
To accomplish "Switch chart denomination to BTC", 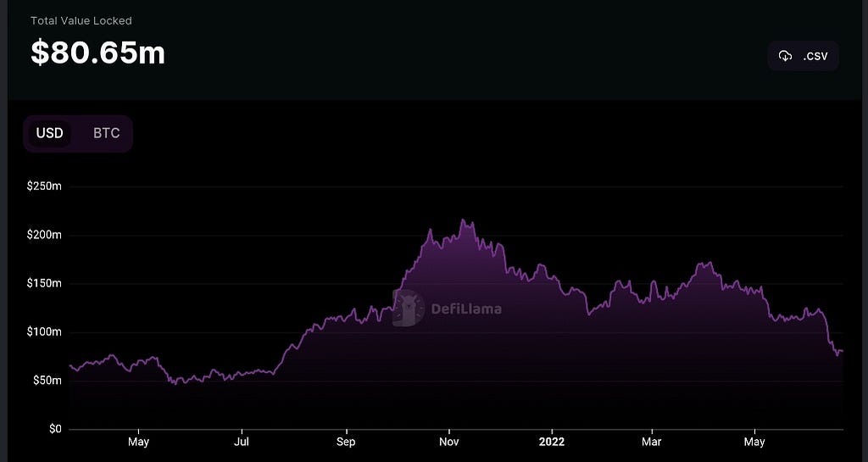I will (x=106, y=133).
